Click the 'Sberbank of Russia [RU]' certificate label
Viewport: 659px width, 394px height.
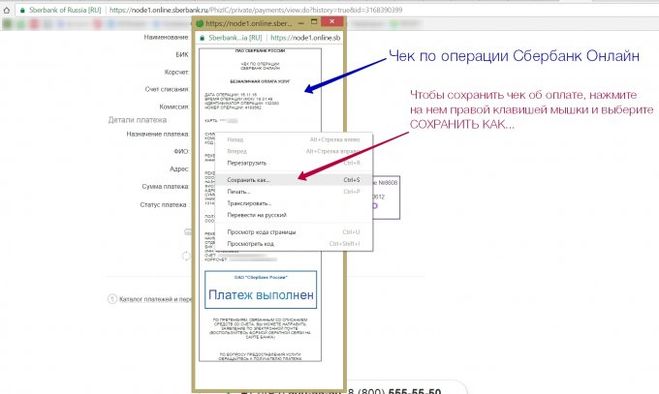click(65, 10)
